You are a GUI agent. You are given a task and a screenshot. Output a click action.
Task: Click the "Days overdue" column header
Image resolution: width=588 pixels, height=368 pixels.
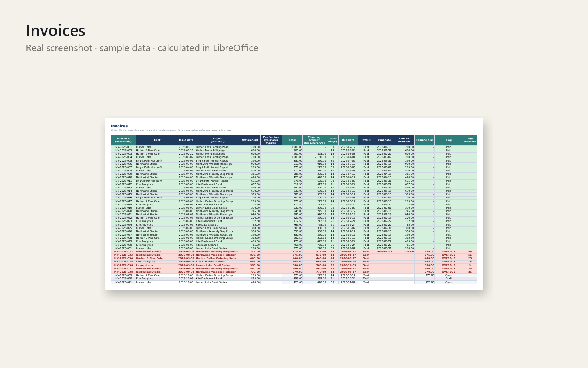point(470,140)
